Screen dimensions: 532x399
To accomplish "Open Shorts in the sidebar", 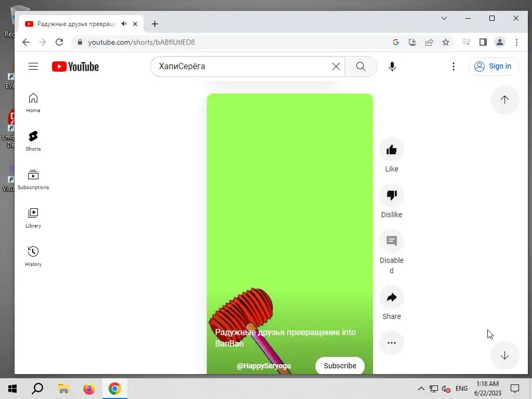I will [33, 141].
